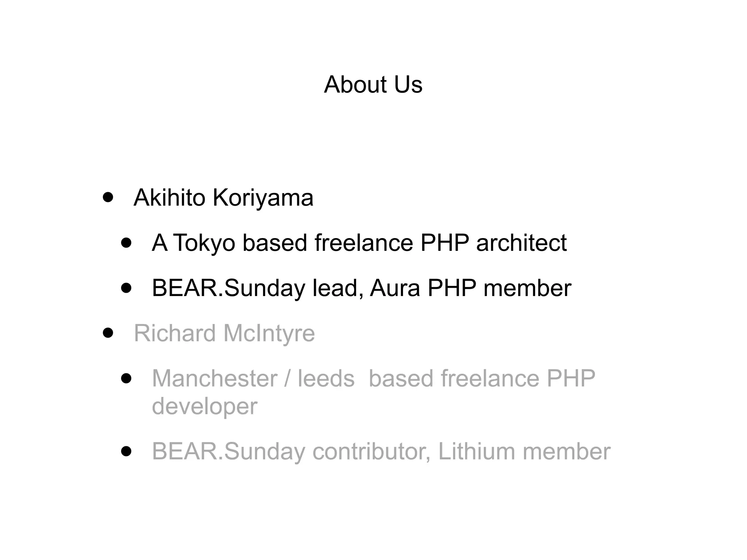The image size is (747, 560).
Task: Click the bullet before the Manchester line
Action: tap(126, 378)
